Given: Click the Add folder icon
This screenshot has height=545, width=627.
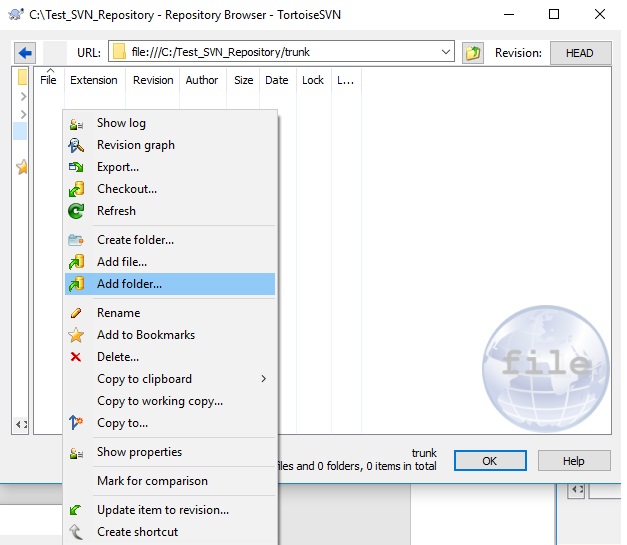Looking at the screenshot, I should tap(76, 284).
